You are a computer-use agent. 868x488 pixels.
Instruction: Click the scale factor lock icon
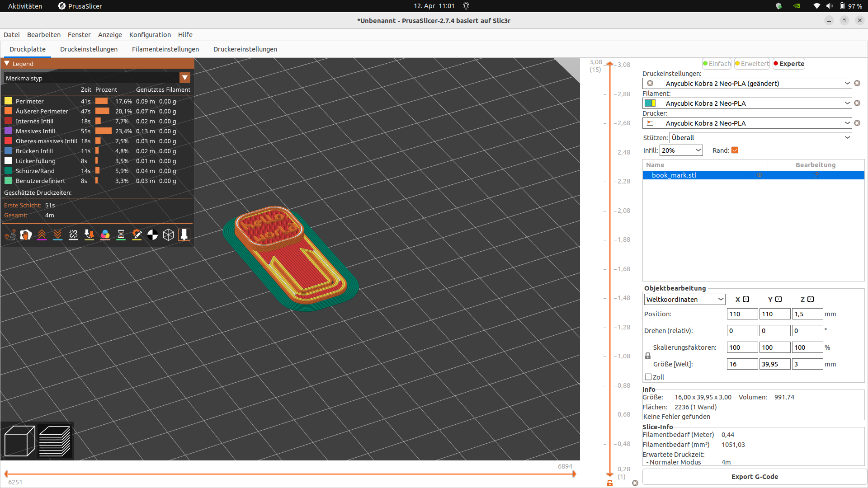648,356
